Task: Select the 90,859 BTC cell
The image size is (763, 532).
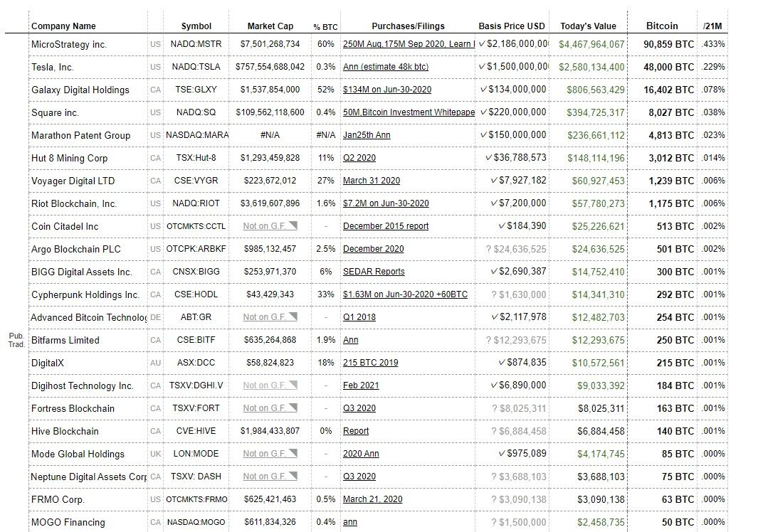Action: (x=662, y=44)
